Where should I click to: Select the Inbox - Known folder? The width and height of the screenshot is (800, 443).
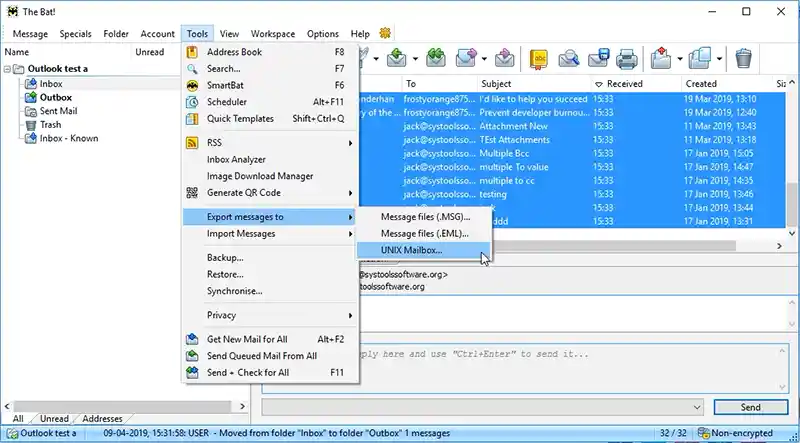click(69, 138)
